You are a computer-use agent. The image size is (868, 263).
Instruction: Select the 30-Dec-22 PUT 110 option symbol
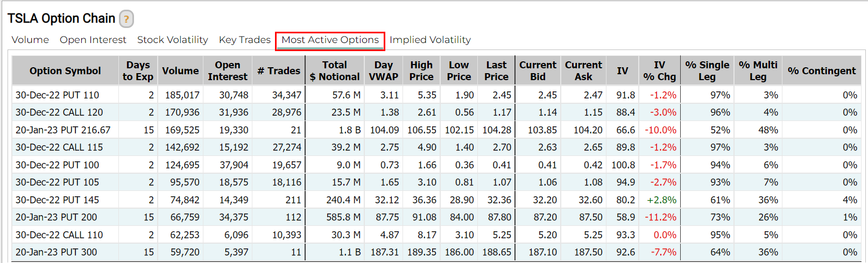[57, 95]
